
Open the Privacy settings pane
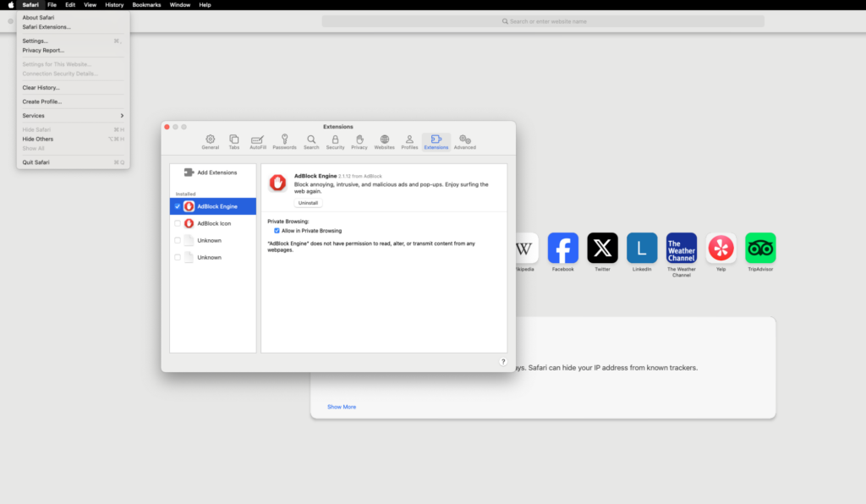[359, 142]
